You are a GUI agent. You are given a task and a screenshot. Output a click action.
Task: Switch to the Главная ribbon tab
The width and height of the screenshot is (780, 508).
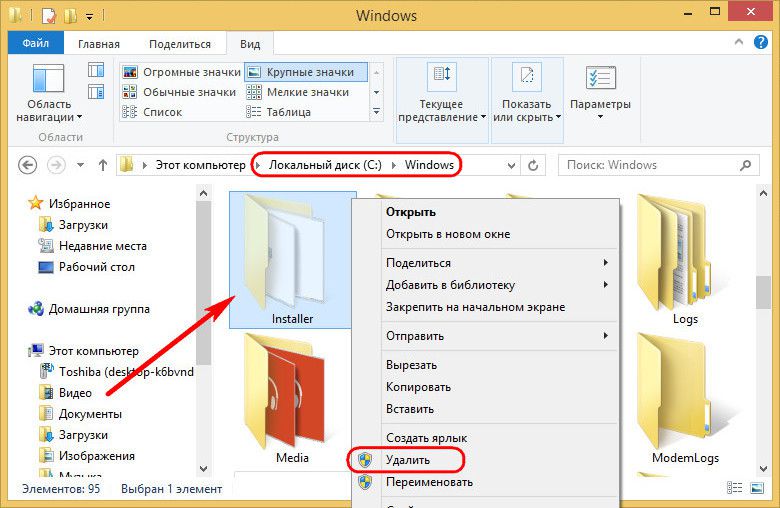pyautogui.click(x=98, y=44)
